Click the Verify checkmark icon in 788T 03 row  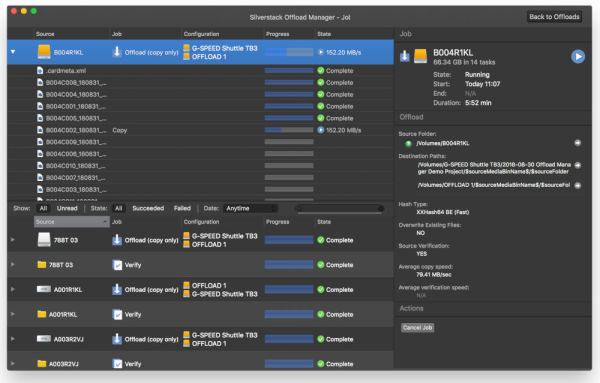117,265
